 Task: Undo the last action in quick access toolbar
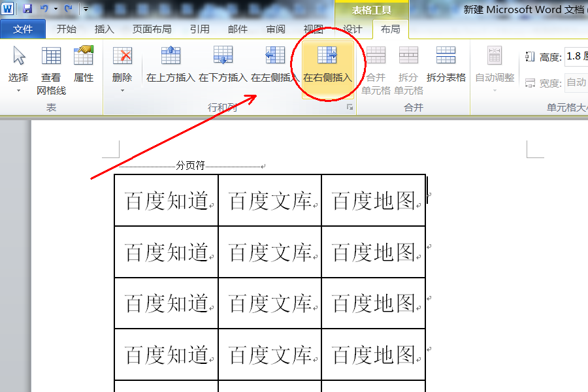pos(44,8)
